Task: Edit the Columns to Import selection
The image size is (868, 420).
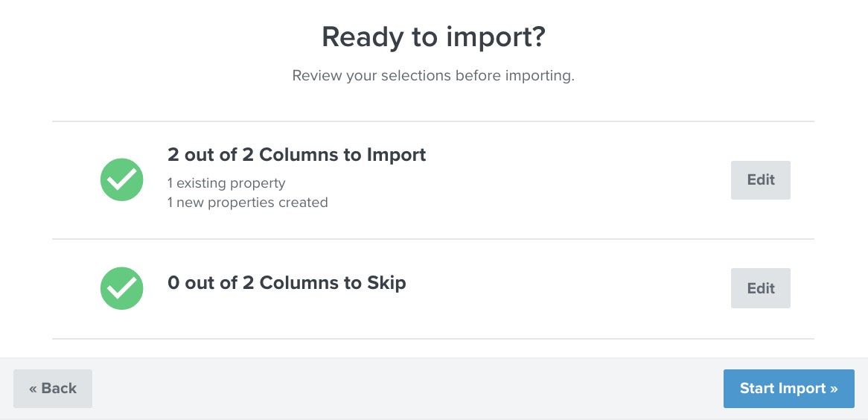Action: click(x=760, y=179)
